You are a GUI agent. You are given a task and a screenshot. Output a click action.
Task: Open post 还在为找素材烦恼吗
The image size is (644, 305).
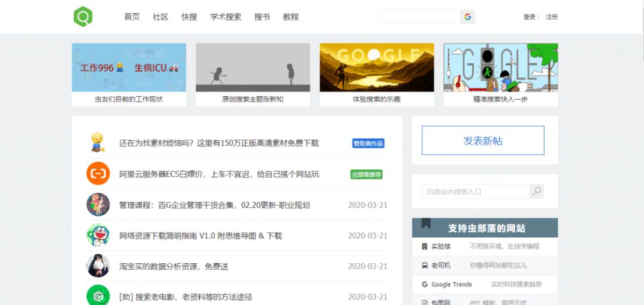[219, 143]
